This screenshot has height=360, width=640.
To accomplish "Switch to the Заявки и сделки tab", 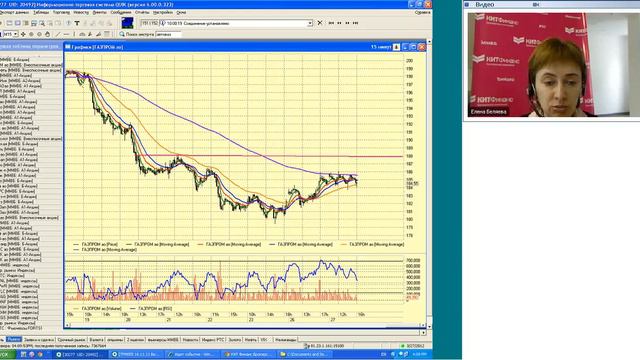I will coord(39,340).
